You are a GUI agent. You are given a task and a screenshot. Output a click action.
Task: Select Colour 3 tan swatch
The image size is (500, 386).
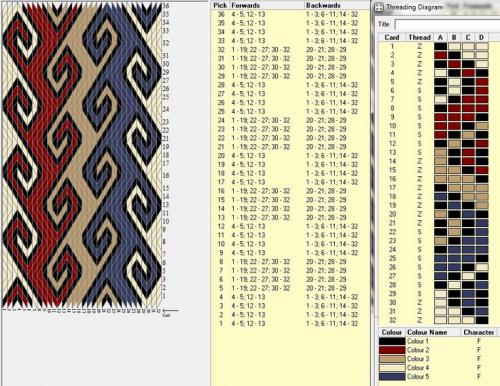[392, 359]
